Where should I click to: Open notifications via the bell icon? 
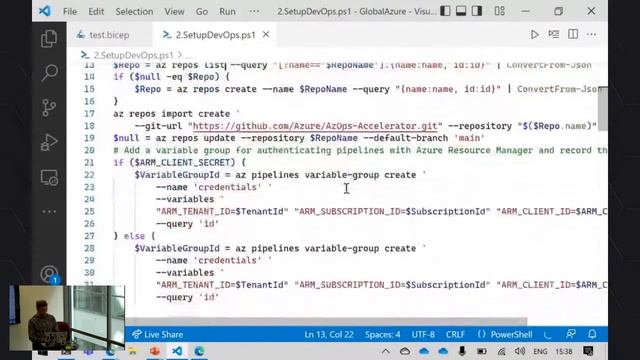click(x=592, y=334)
